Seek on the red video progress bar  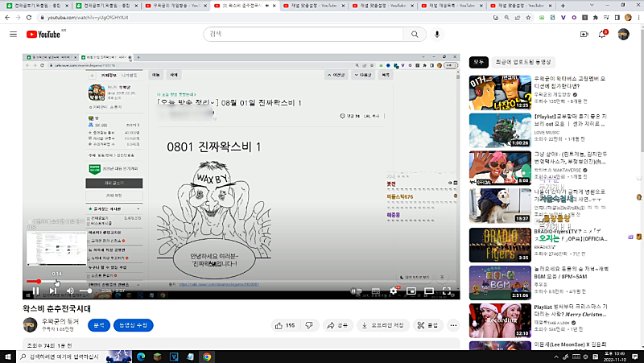(x=241, y=281)
